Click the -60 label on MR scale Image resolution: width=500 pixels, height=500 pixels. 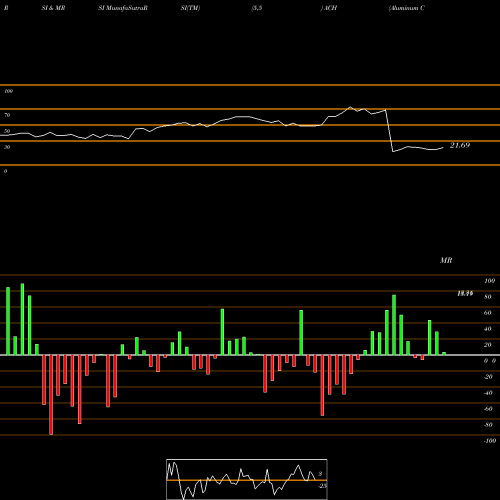[488, 409]
